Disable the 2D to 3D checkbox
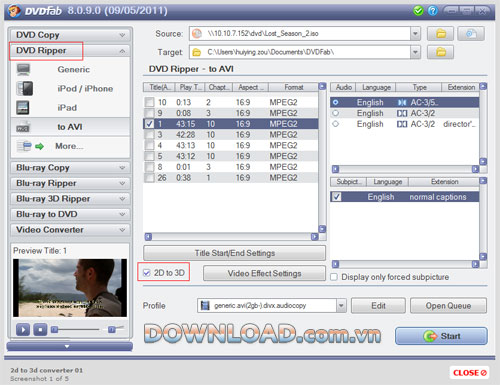The height and width of the screenshot is (385, 500). coord(147,273)
